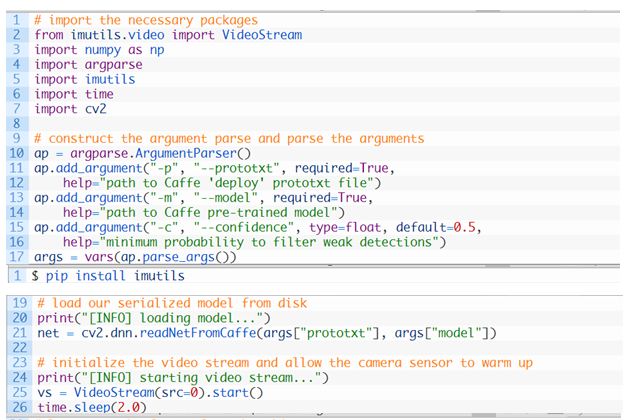Click the "import argparse" statement
This screenshot has width=639, height=420.
[88, 65]
